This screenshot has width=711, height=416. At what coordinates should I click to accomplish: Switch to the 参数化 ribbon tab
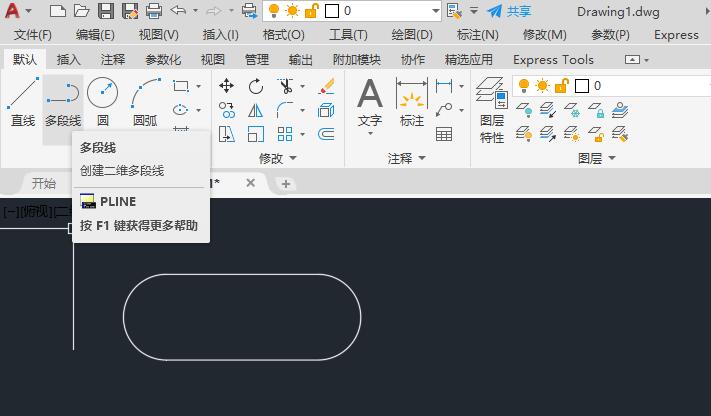click(x=163, y=59)
